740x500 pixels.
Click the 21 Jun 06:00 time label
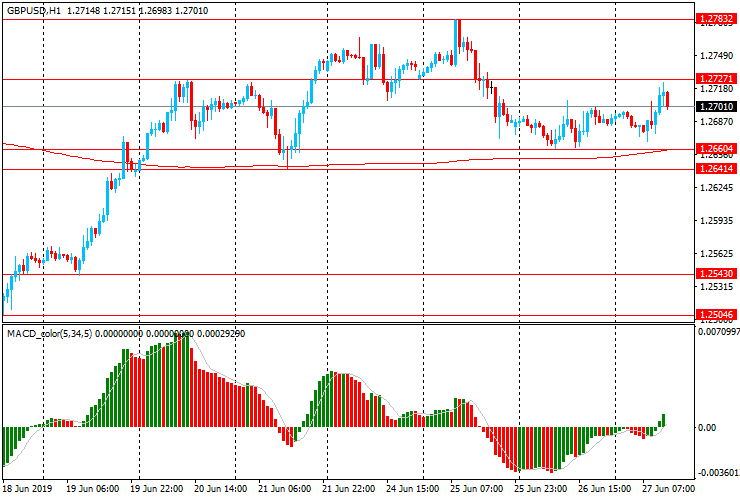pos(285,488)
